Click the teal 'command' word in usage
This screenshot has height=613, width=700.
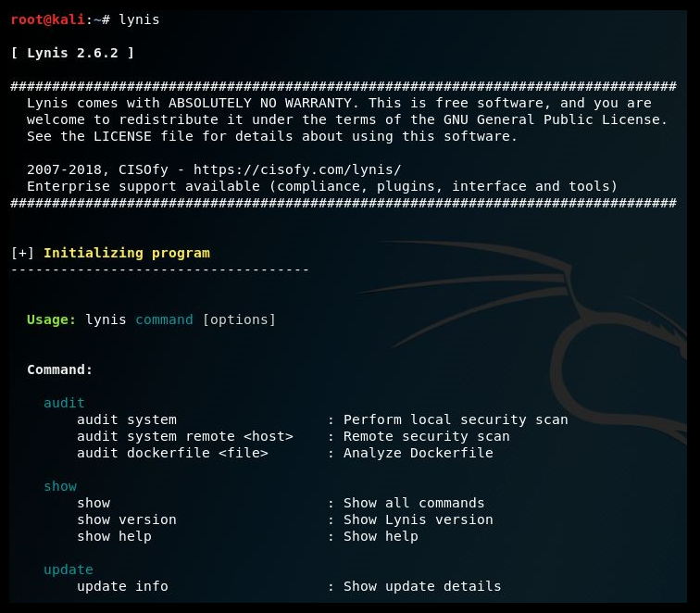click(x=164, y=319)
